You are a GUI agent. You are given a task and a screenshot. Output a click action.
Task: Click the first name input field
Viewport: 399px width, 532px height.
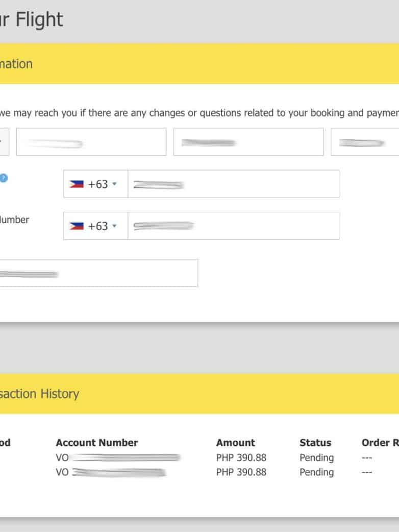click(91, 141)
